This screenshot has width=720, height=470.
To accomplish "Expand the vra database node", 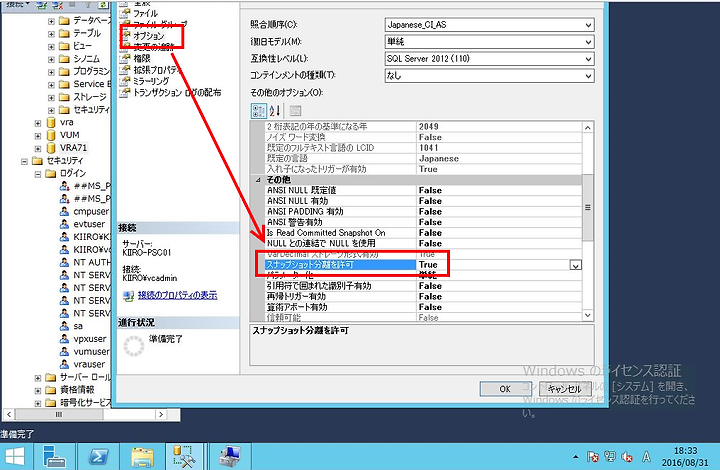I will [38, 123].
